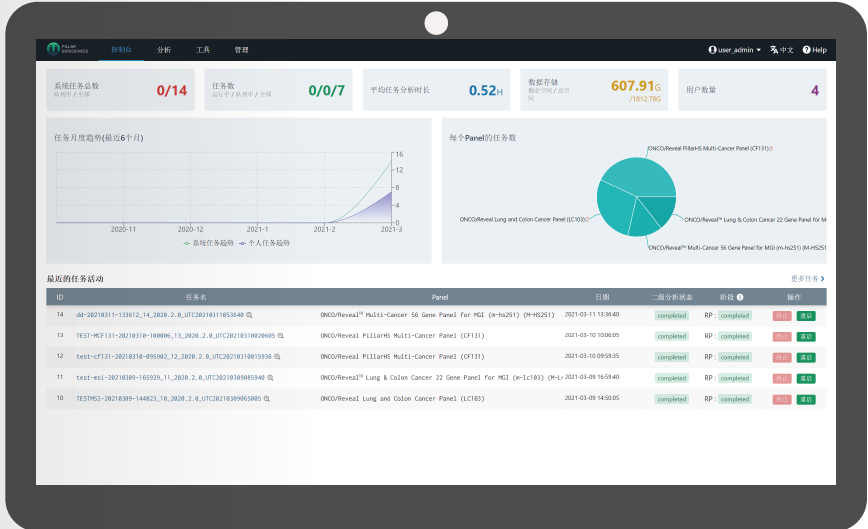Viewport: 868px width, 529px height.
Task: Click the magnifier icon beside TEST-MCF131 task
Action: coord(281,336)
